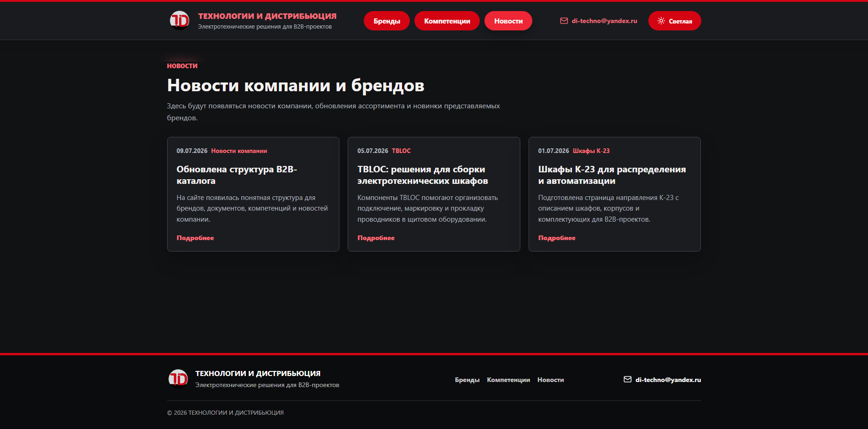Click footer Бренды link
Viewport: 868px width, 429px height.
tap(467, 380)
